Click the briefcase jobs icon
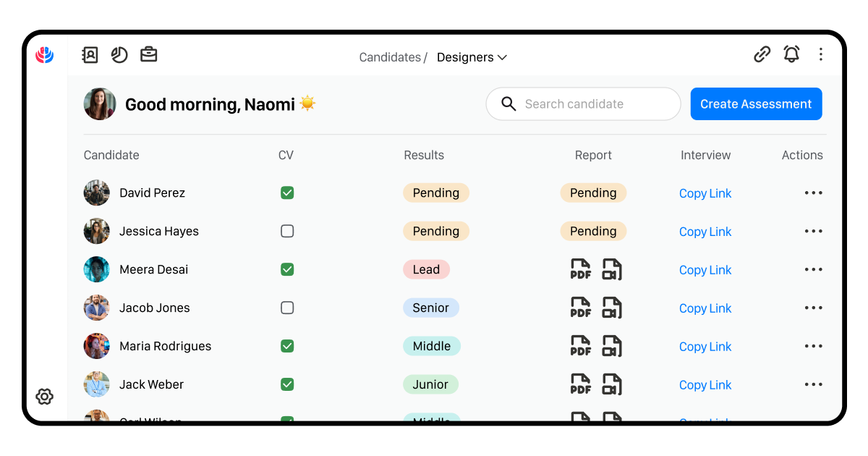 (x=149, y=55)
